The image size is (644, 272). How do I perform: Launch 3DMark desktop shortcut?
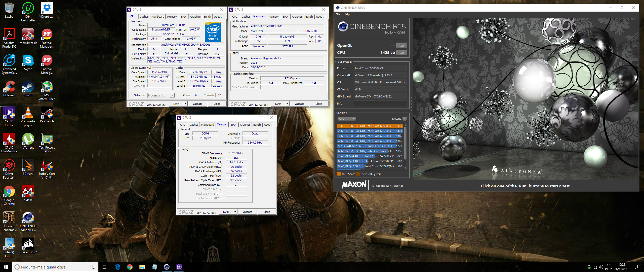[x=28, y=167]
